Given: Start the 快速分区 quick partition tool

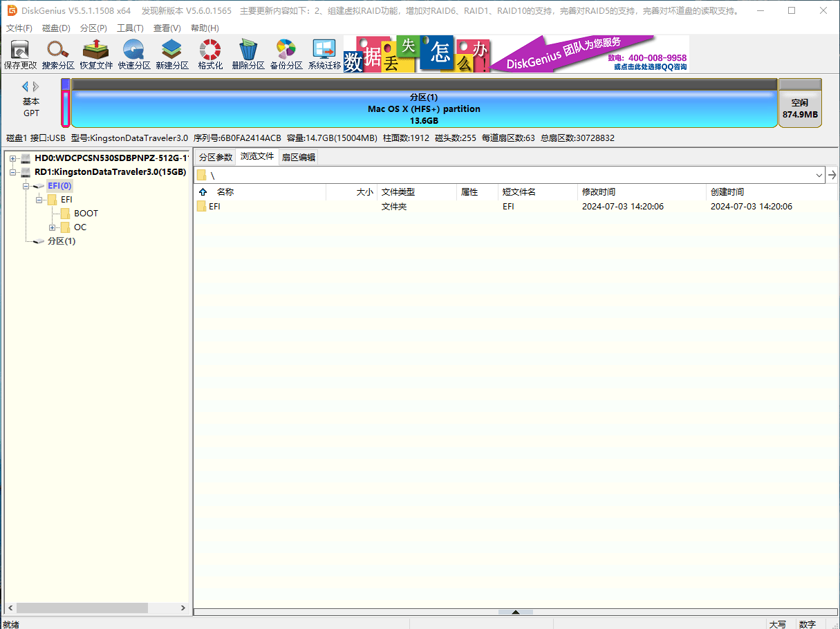Looking at the screenshot, I should pos(134,55).
